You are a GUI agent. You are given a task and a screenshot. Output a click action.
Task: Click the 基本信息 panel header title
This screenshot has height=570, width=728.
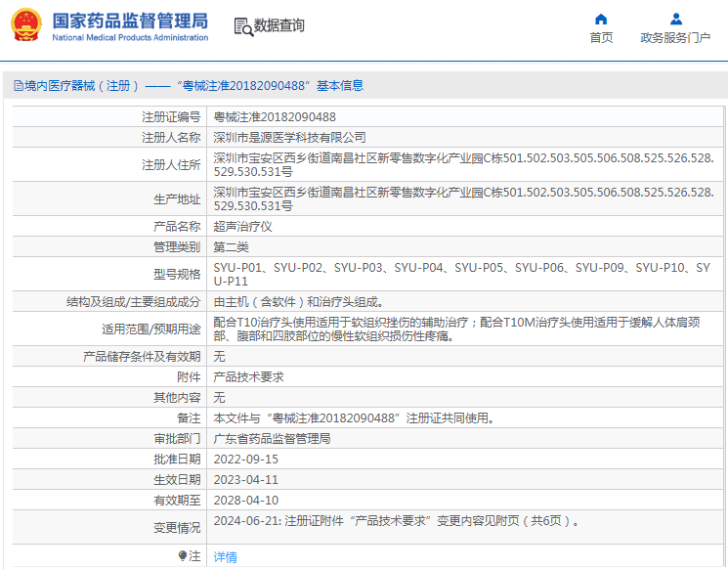tap(339, 86)
